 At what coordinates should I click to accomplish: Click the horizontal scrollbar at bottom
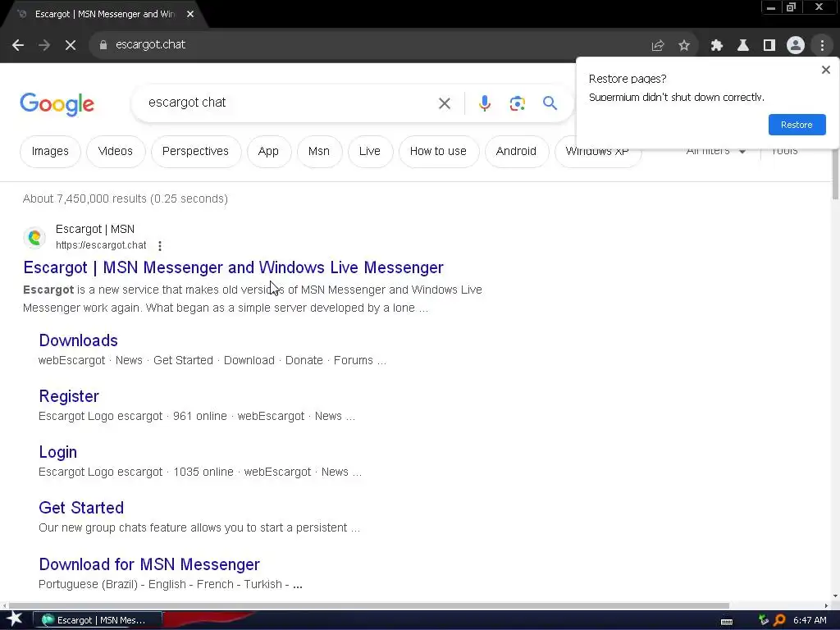(368, 605)
